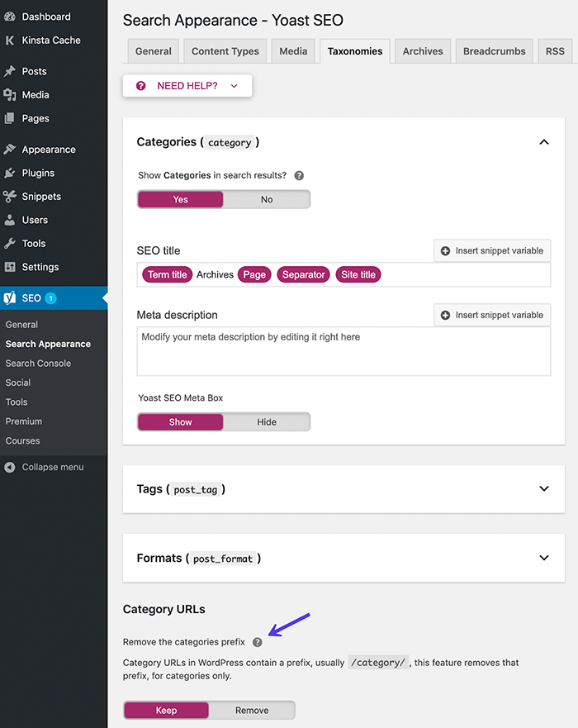The height and width of the screenshot is (728, 578).
Task: Switch to the Content Types tab
Action: [x=225, y=51]
